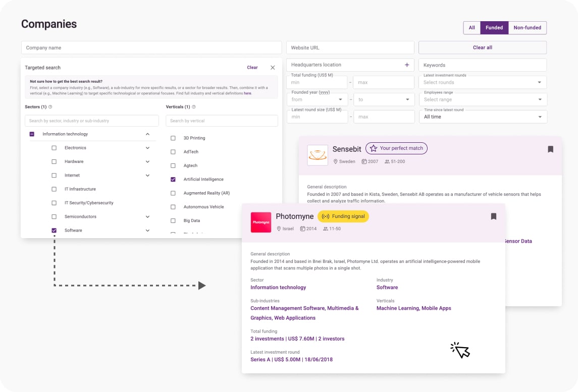Image resolution: width=578 pixels, height=392 pixels.
Task: Open Software industry link on Photomyne
Action: (x=387, y=288)
